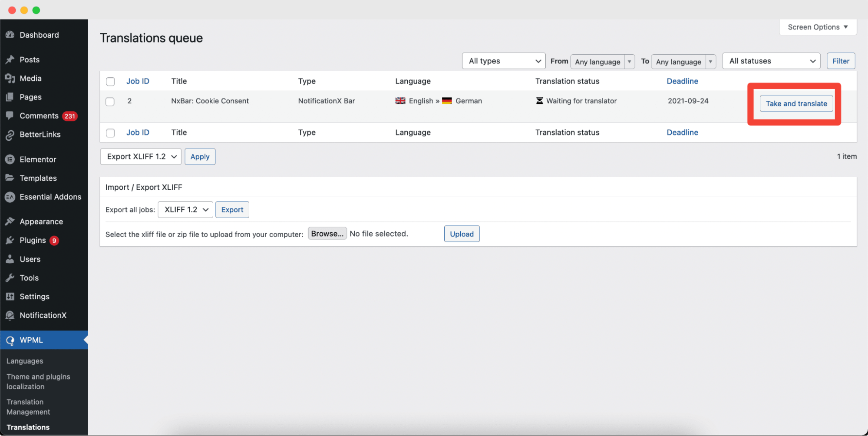Click the Pages icon in sidebar
The image size is (868, 436).
tap(10, 97)
